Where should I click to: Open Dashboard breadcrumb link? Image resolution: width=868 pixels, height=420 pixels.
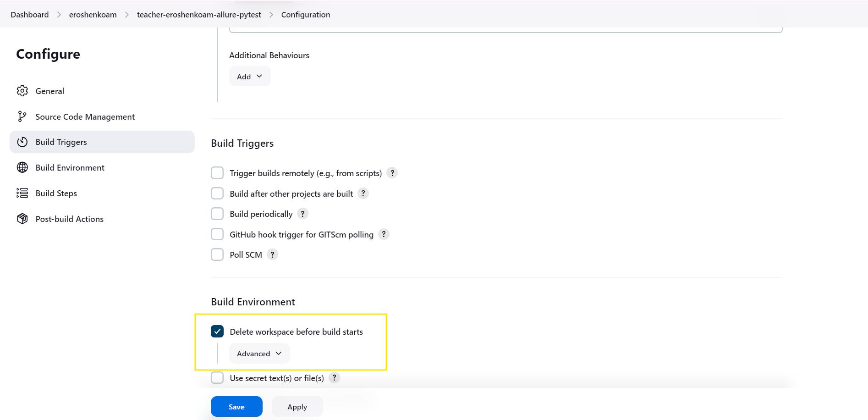pos(30,15)
